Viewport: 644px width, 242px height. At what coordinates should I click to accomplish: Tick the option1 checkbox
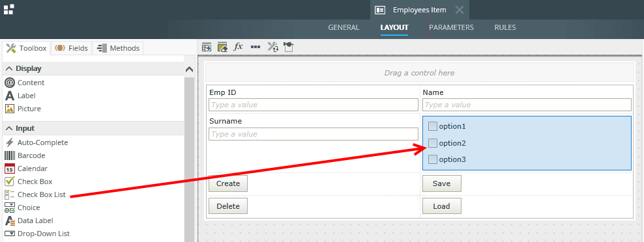point(432,126)
